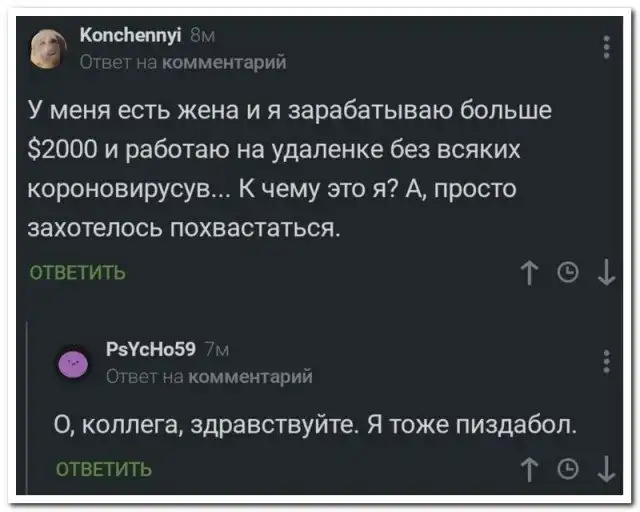Downvote PsYcHo59's reply with the down arrow
This screenshot has width=640, height=512.
(x=604, y=468)
